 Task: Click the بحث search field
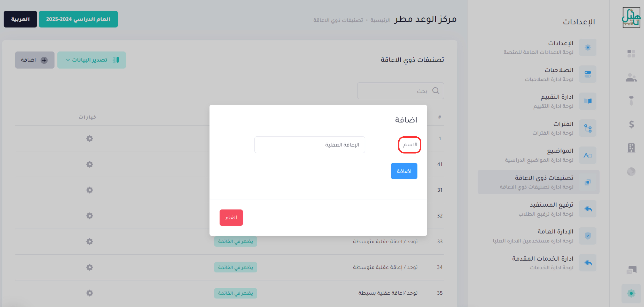400,91
